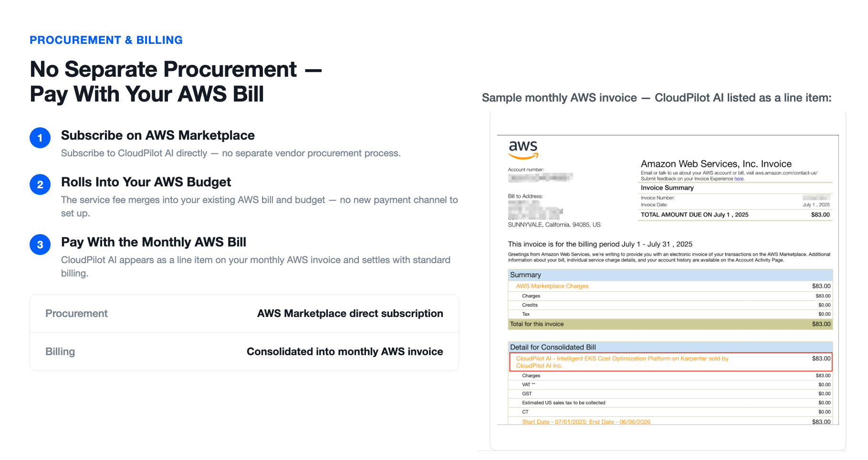
Task: Click the blurred account number field
Action: click(541, 178)
